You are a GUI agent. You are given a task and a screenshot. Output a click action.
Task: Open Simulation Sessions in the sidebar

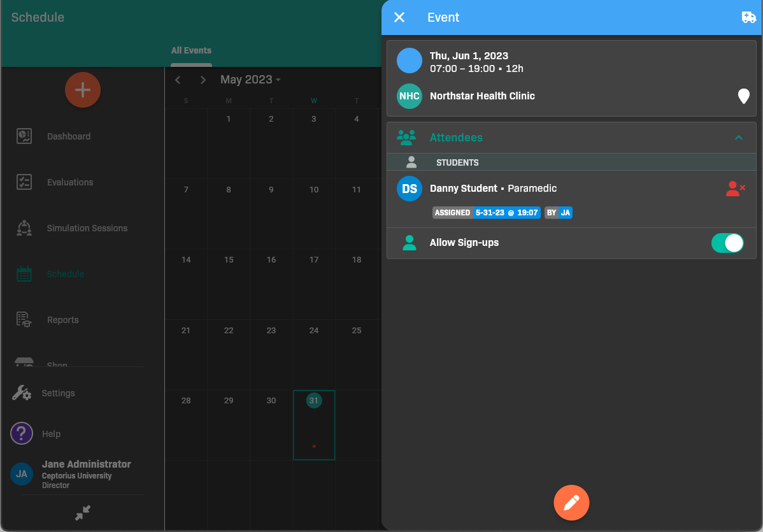tap(87, 228)
